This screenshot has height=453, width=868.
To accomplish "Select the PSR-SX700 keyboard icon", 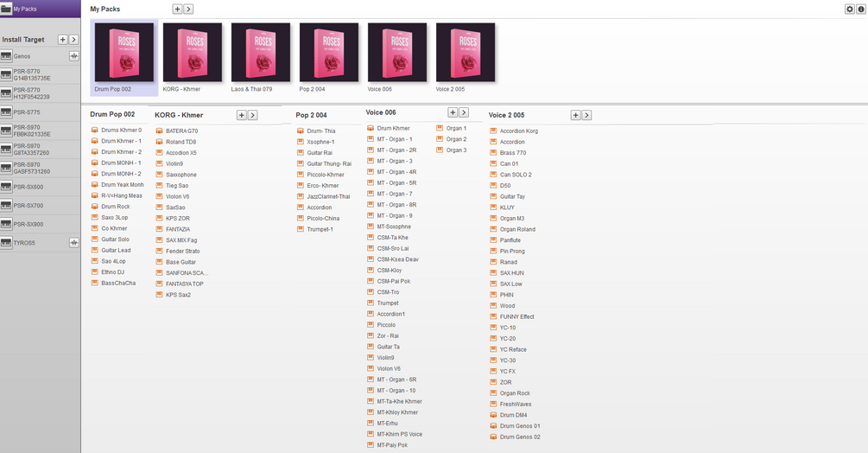I will [6, 206].
